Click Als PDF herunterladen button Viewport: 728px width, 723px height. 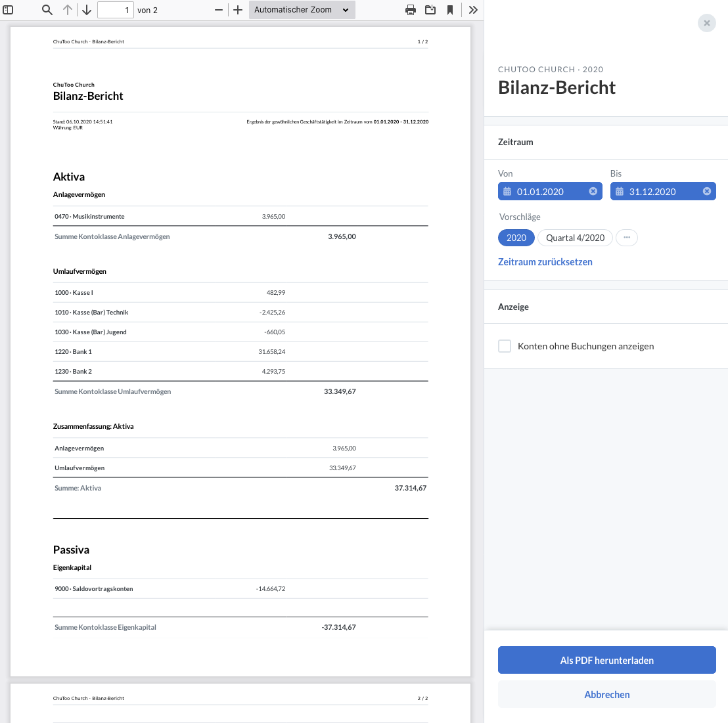[x=606, y=660]
